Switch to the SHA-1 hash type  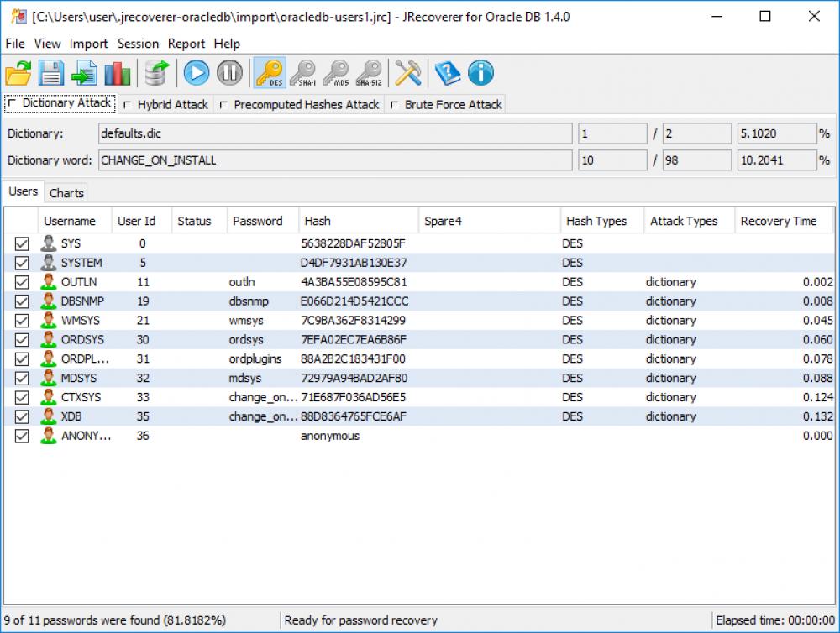[x=302, y=73]
